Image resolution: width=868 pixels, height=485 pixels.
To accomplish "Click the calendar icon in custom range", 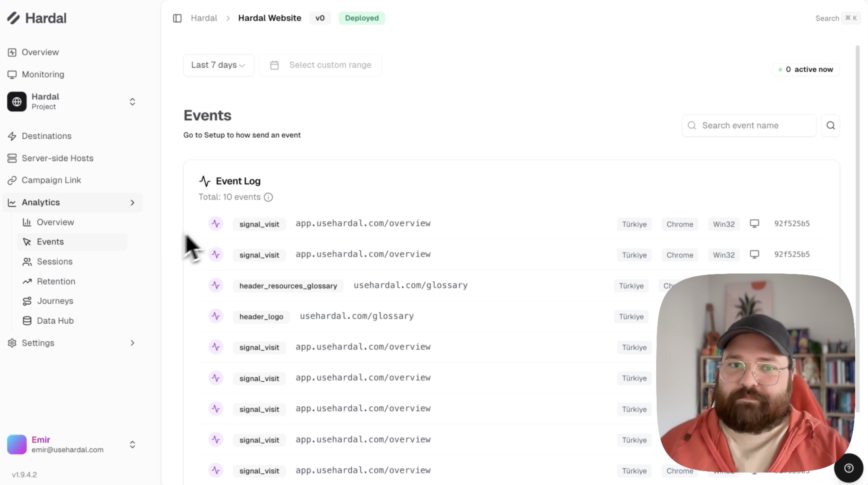I will click(274, 65).
